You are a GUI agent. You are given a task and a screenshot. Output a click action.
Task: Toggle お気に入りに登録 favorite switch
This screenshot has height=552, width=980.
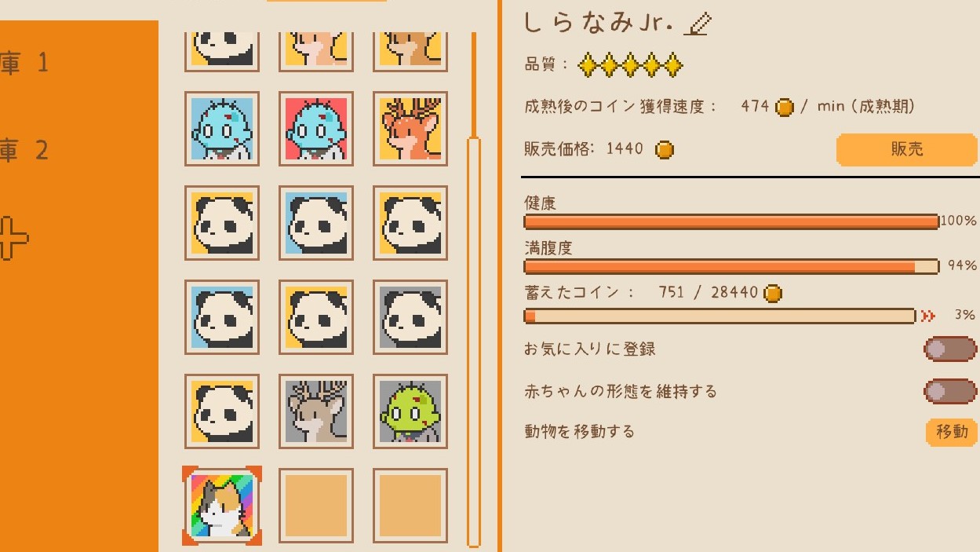pyautogui.click(x=950, y=349)
